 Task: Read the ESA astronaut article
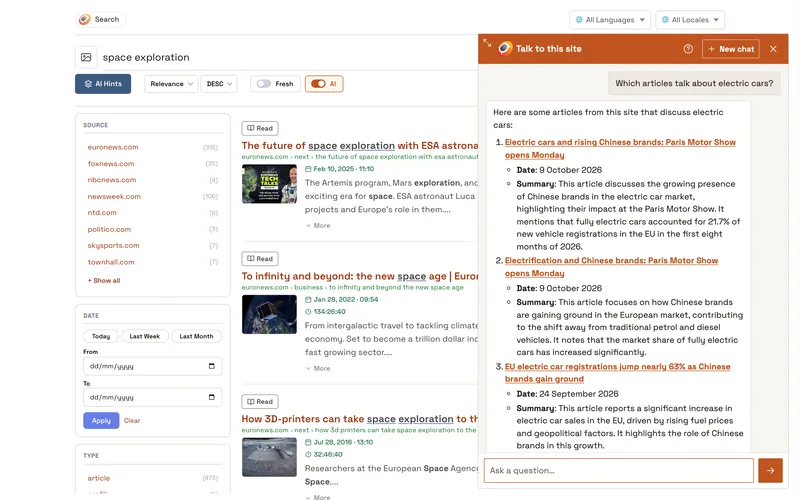click(260, 128)
